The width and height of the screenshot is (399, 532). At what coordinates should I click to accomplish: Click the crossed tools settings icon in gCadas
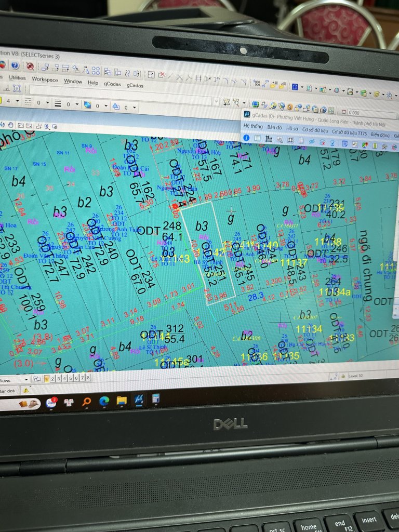384,146
